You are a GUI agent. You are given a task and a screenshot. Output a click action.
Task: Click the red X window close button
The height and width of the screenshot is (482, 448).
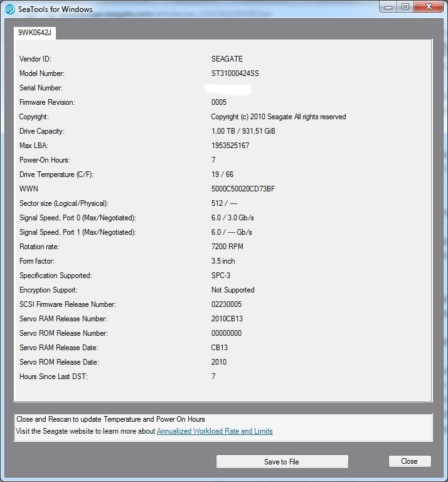tap(429, 7)
